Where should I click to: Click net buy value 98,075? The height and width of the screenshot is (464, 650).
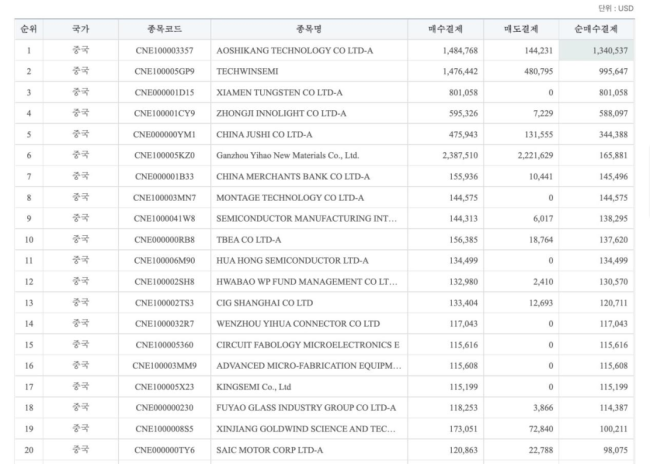616,450
